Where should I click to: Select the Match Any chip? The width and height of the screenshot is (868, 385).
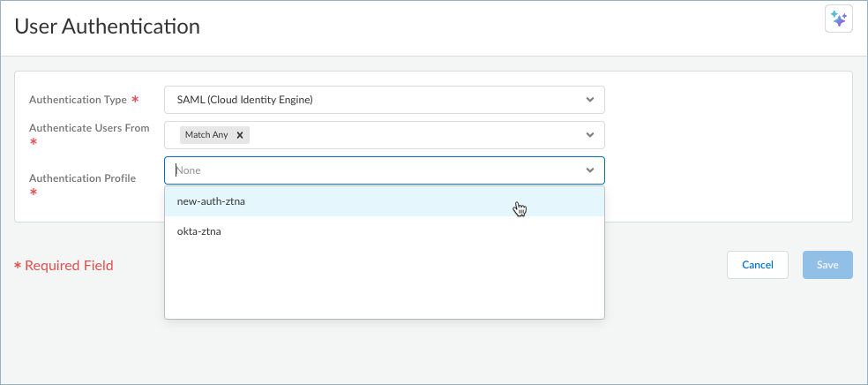coord(207,135)
